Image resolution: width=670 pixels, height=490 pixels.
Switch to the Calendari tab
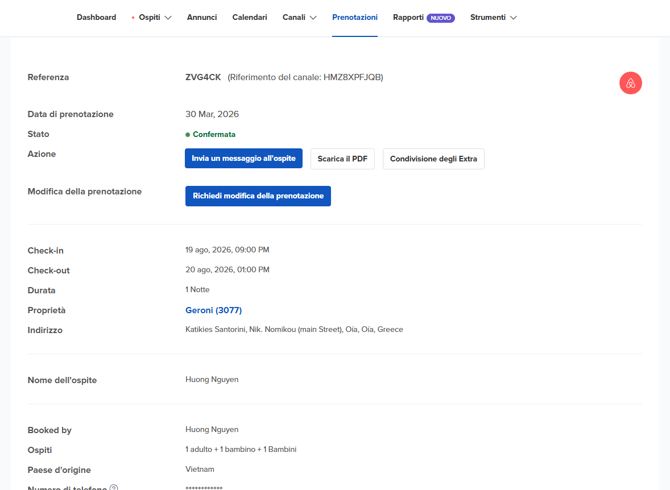(x=249, y=17)
